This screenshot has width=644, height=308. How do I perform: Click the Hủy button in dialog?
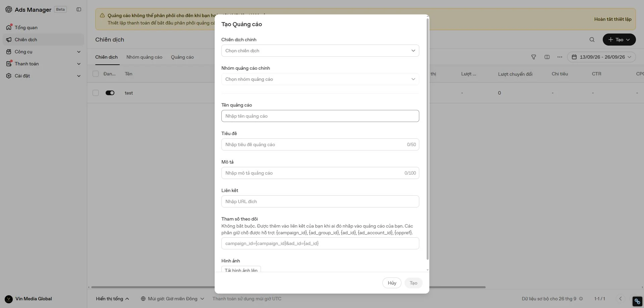(392, 283)
